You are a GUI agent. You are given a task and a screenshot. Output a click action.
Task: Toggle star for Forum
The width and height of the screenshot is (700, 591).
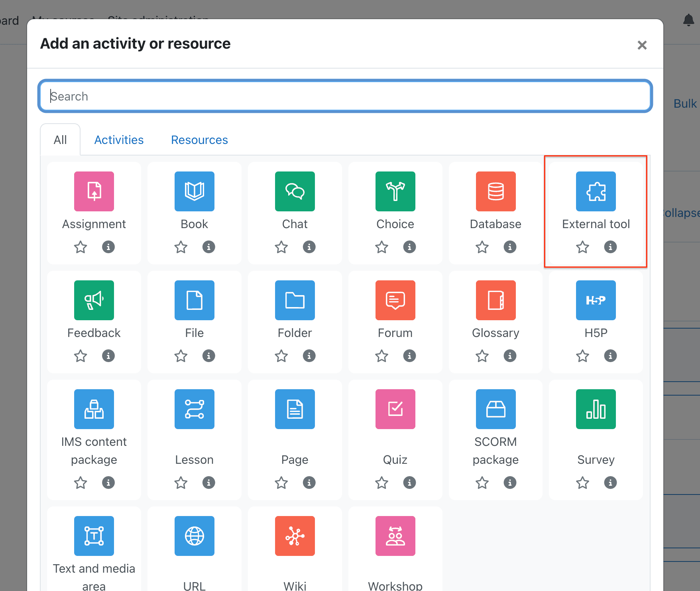coord(382,356)
